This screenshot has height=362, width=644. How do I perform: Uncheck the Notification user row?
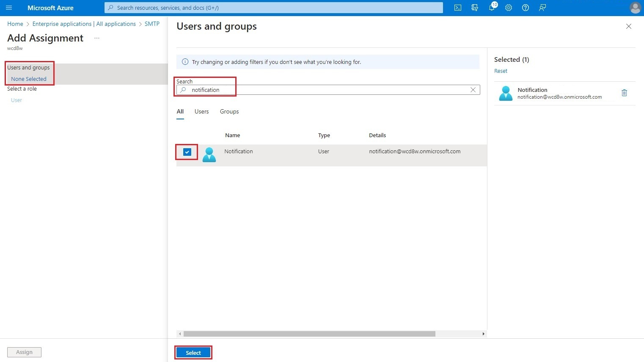point(187,152)
